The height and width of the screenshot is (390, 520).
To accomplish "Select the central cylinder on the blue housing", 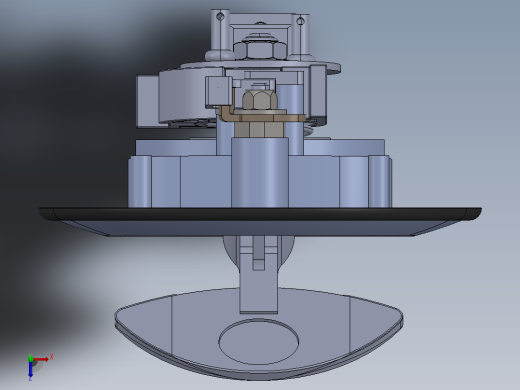I will 260,172.
